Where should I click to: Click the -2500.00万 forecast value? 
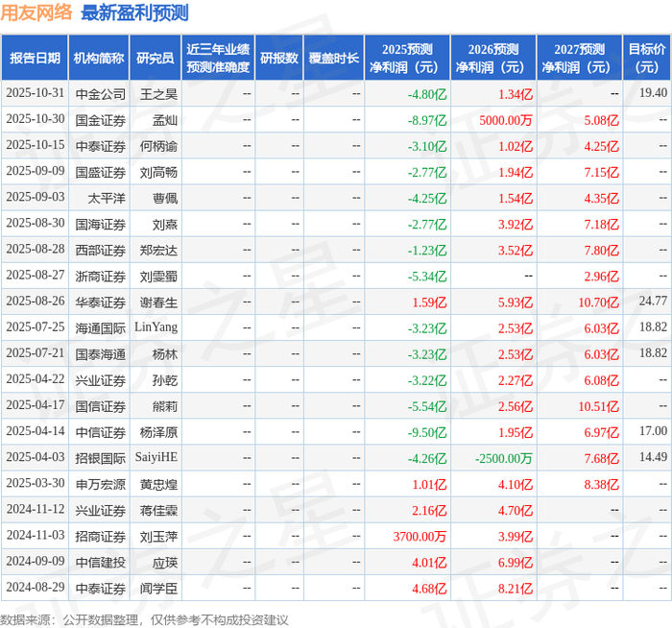[x=504, y=459]
